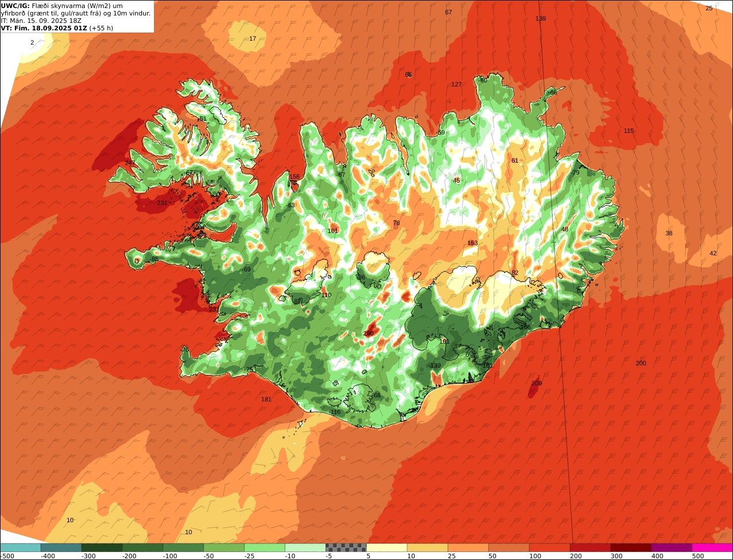Click the '38' value in the eastern sea
The height and width of the screenshot is (560, 733).
pos(669,234)
